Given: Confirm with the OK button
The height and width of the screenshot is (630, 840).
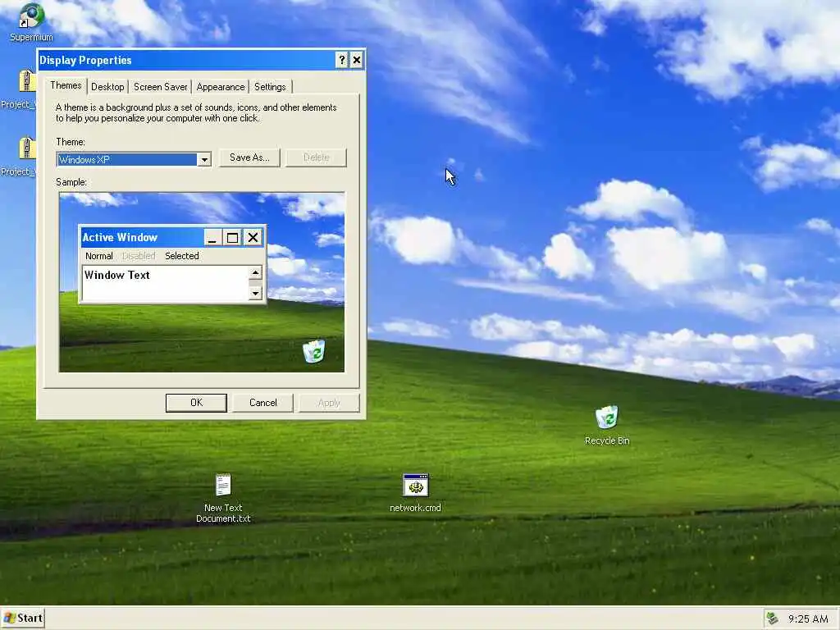Looking at the screenshot, I should point(196,403).
